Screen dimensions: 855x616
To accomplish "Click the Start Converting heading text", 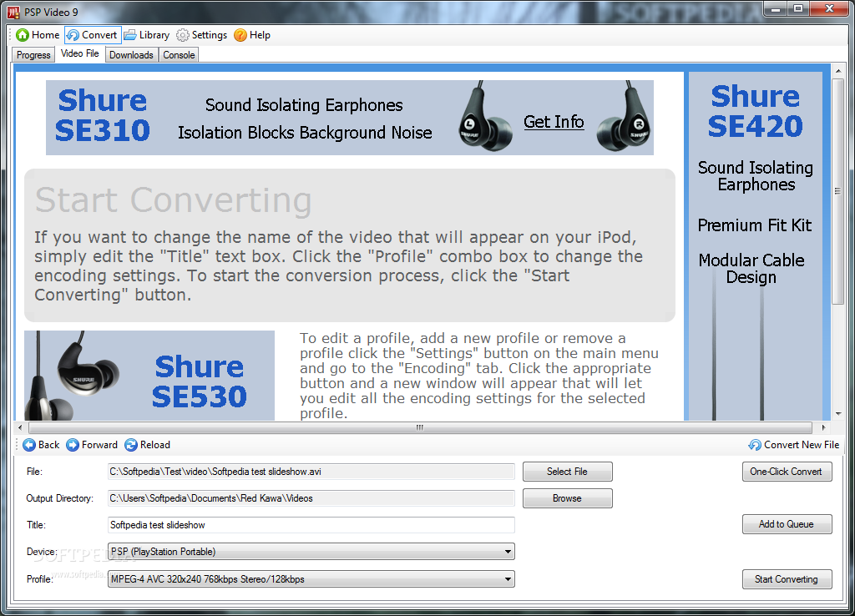I will point(173,200).
